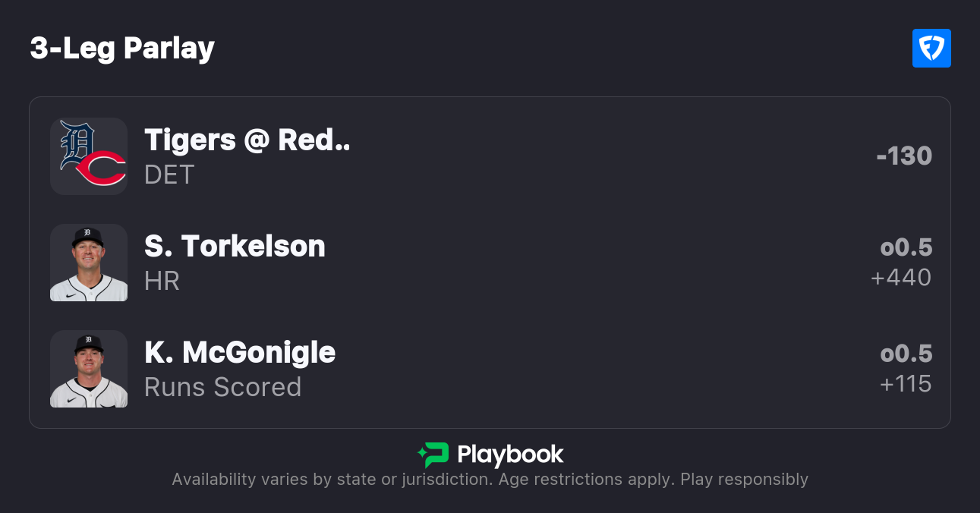Click the -130 moneyline odds
Viewport: 980px width, 513px height.
click(x=903, y=156)
